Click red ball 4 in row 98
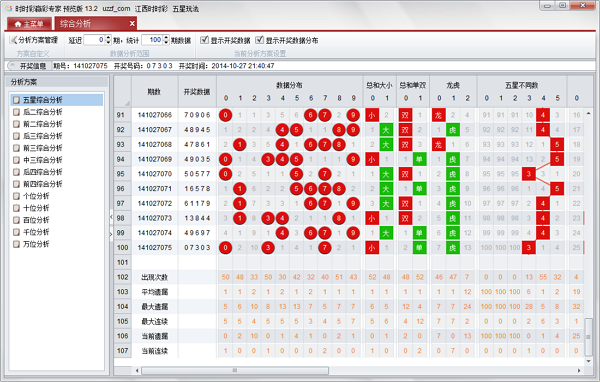 pyautogui.click(x=282, y=218)
